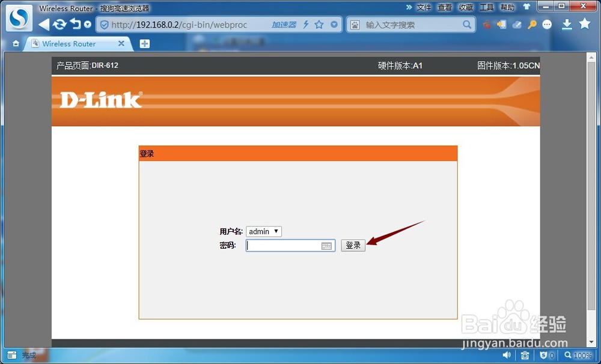The height and width of the screenshot is (364, 601).
Task: Open the 工具 menu
Action: [x=487, y=7]
